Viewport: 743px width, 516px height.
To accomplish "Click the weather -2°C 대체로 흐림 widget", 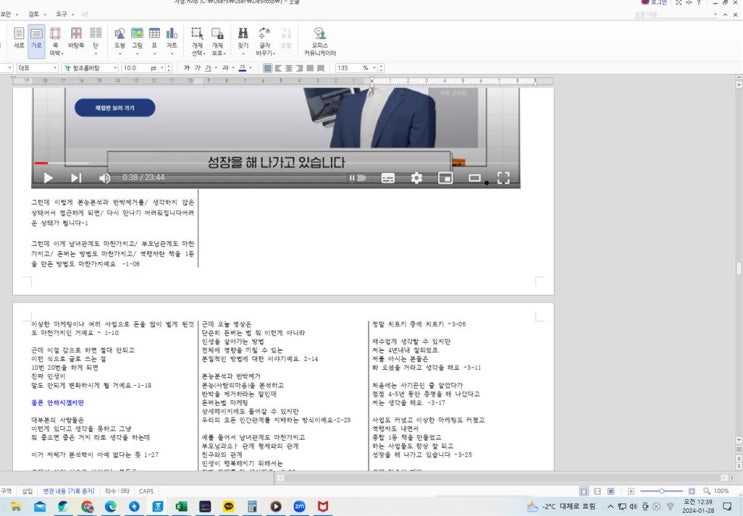I will coord(561,507).
